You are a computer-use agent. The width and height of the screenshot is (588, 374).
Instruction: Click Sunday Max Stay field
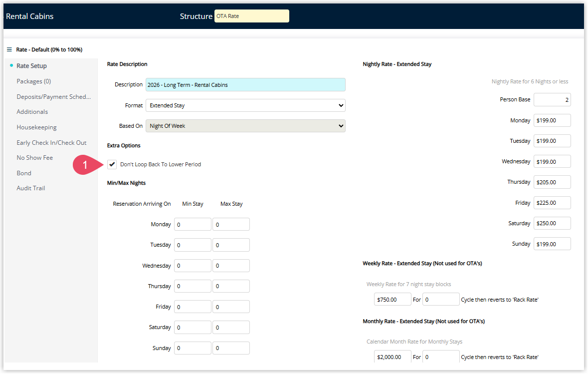click(231, 348)
